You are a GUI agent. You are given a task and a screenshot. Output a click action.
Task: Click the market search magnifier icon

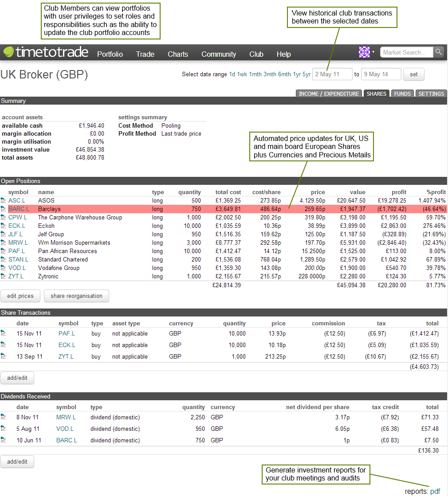438,52
